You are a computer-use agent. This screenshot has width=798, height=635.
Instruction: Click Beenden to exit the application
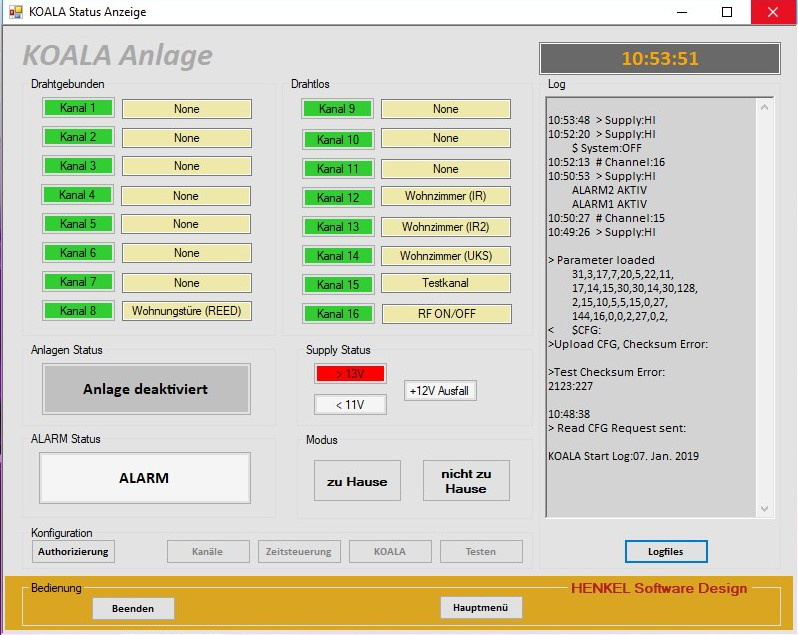pos(133,608)
